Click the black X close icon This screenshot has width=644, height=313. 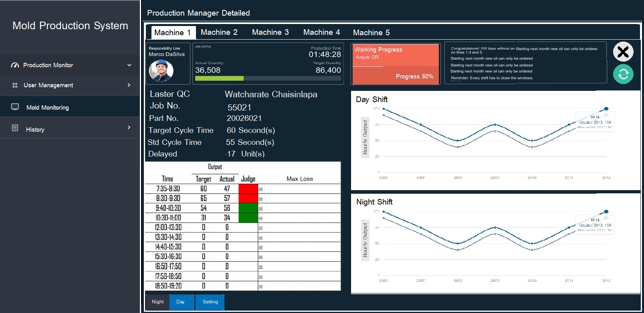[x=623, y=52]
